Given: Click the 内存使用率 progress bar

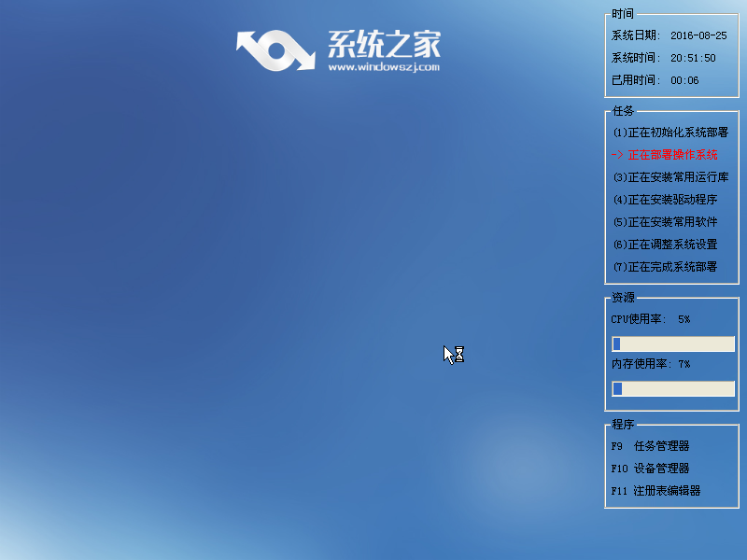Looking at the screenshot, I should click(672, 388).
